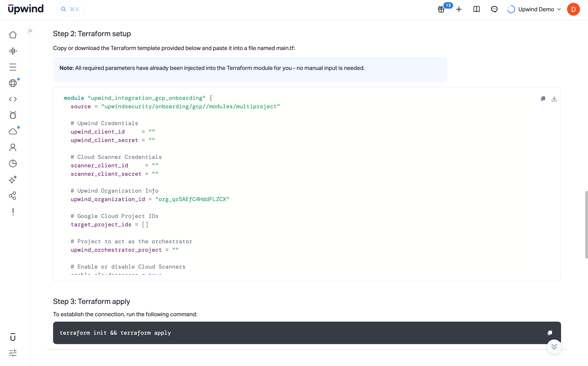Click the 'terraform init && terraform apply' command text
This screenshot has width=588, height=366.
pos(115,333)
